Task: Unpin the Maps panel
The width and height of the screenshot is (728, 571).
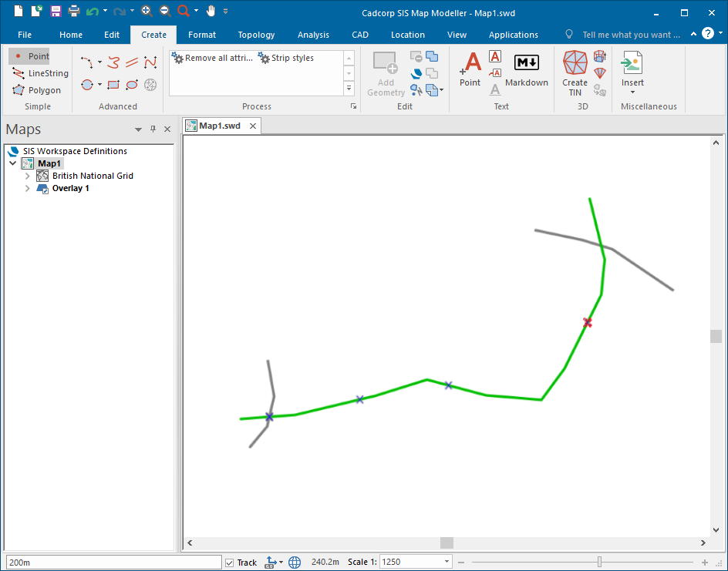Action: pos(151,129)
